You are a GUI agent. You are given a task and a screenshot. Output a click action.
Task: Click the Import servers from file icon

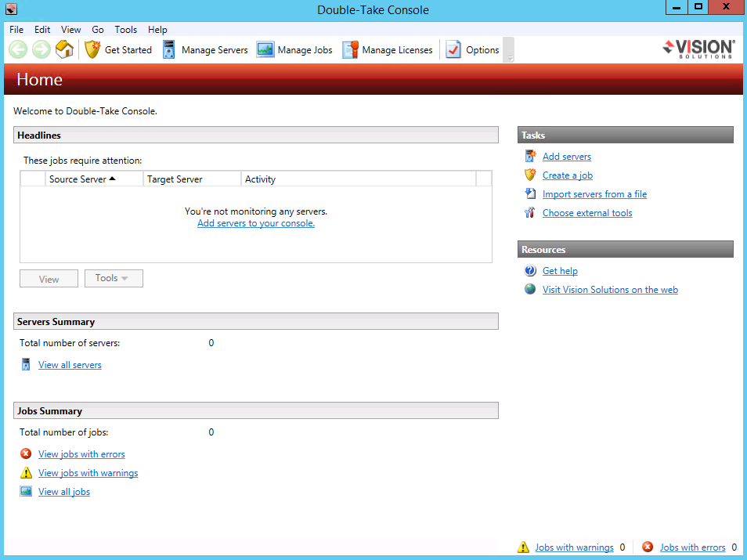pyautogui.click(x=530, y=193)
